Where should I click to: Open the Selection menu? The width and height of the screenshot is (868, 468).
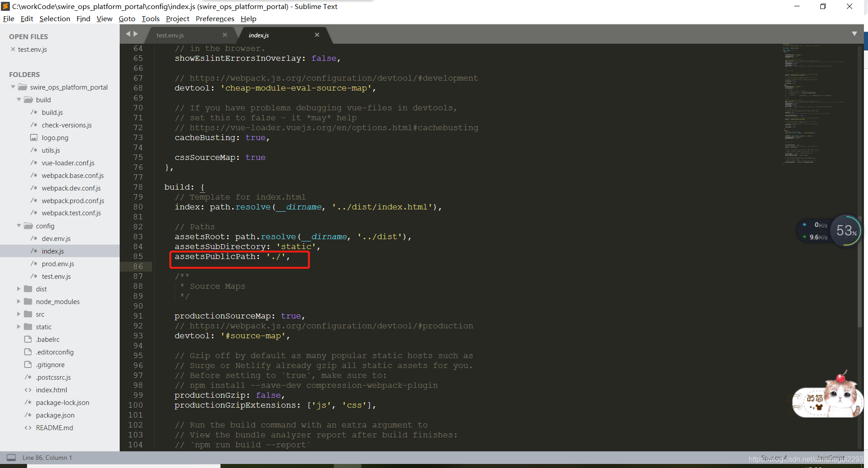pos(55,18)
